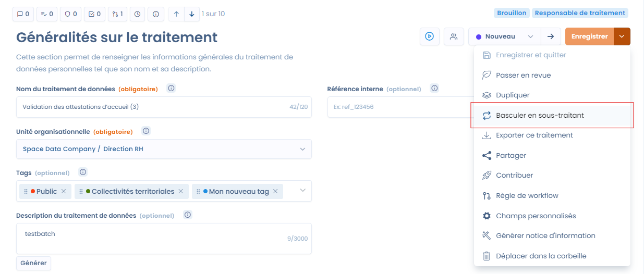Click the arrow next to Nouveau status
644x274 pixels.
(x=550, y=36)
